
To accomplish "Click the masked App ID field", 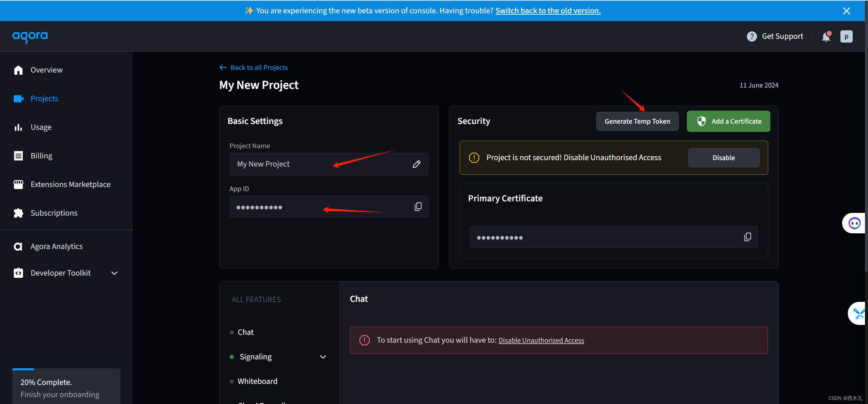I will pyautogui.click(x=329, y=207).
